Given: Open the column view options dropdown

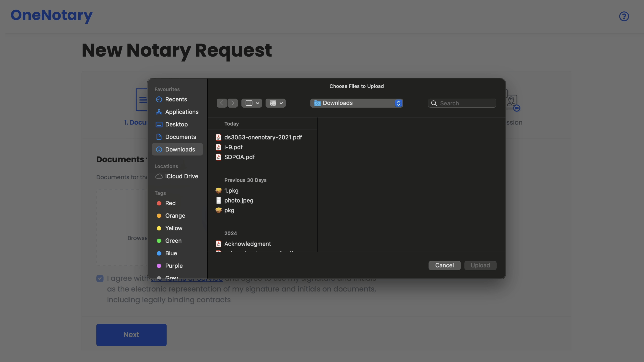Looking at the screenshot, I should [252, 103].
